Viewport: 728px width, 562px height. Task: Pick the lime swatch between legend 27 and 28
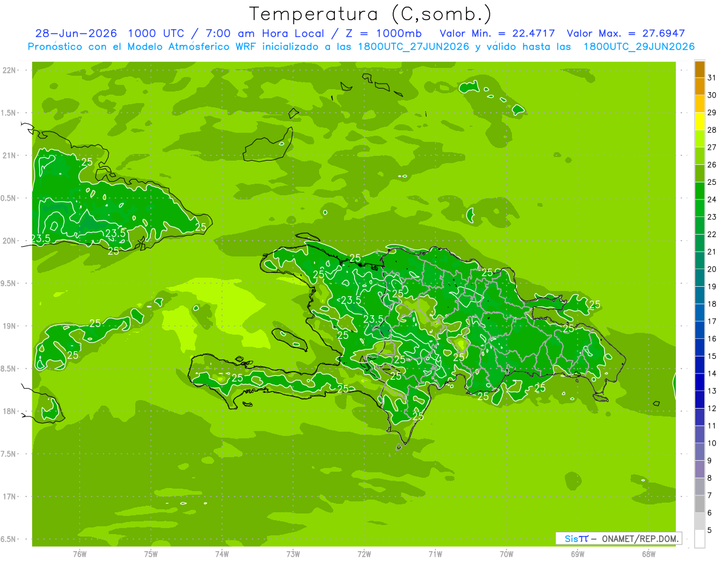(x=699, y=139)
